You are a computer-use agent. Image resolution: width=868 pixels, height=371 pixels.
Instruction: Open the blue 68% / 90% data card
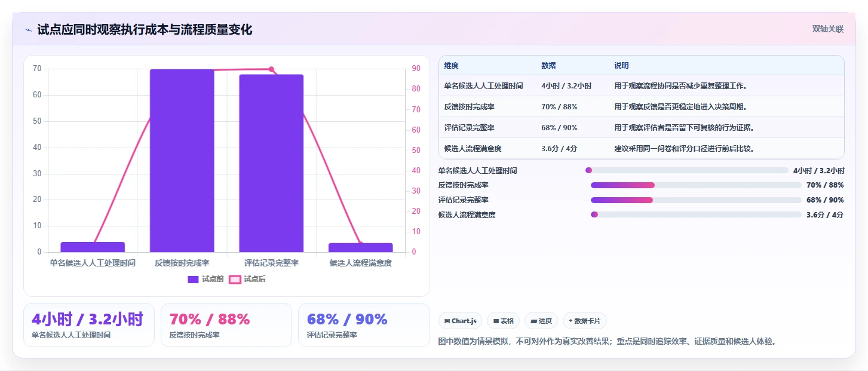(x=364, y=325)
